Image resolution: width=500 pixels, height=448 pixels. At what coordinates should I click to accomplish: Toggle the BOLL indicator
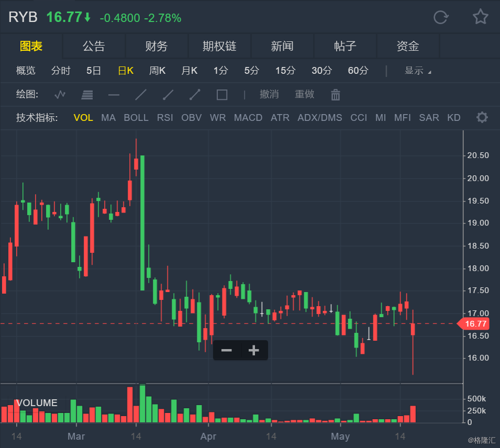pos(136,118)
